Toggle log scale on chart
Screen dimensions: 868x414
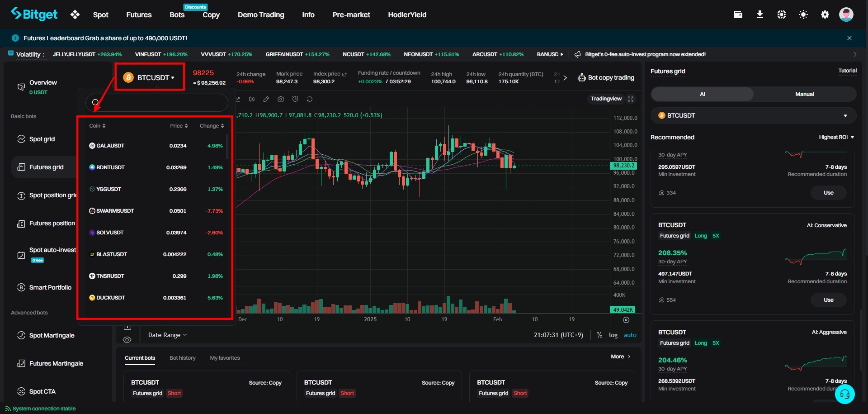click(x=613, y=335)
